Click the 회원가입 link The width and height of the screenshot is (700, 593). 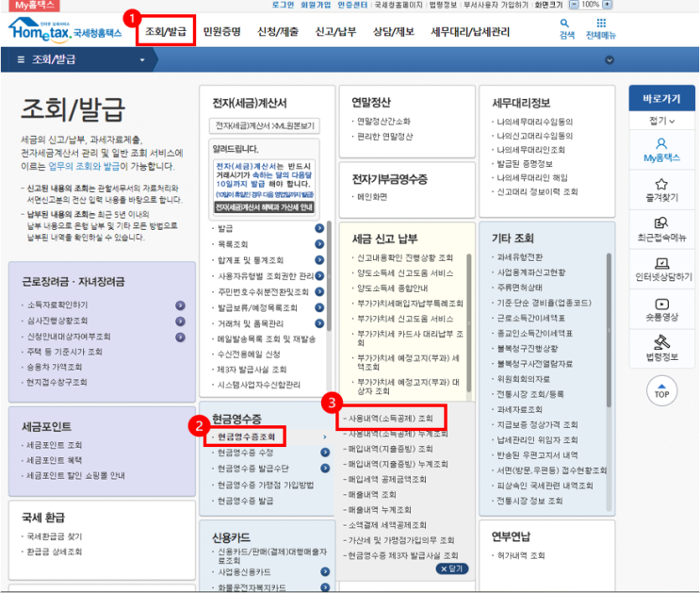tap(316, 5)
